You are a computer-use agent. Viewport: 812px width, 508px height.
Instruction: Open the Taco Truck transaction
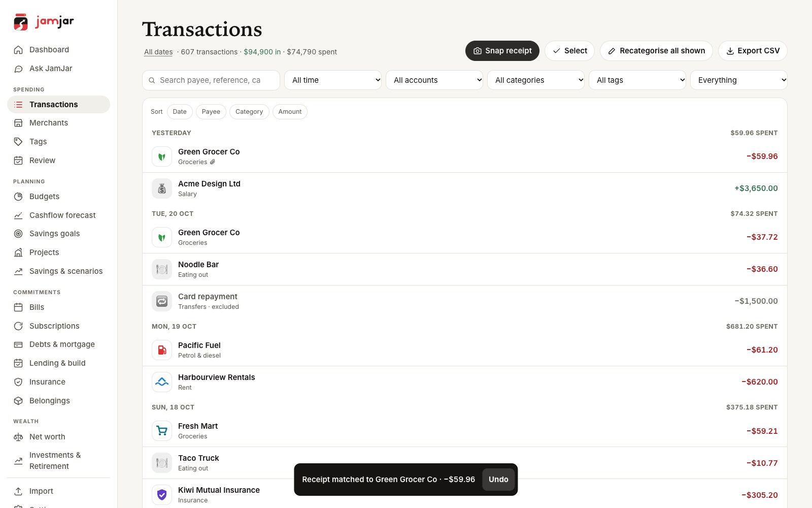coord(465,463)
